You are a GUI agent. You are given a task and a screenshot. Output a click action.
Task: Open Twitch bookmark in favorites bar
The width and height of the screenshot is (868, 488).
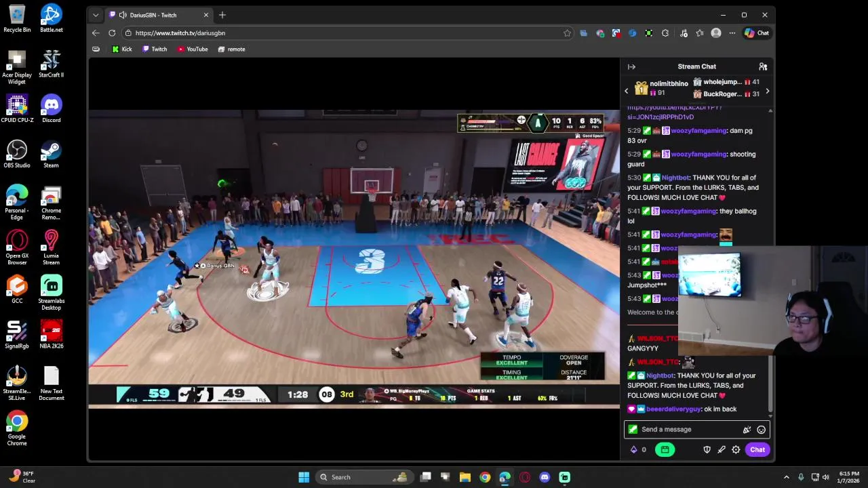[x=155, y=49]
